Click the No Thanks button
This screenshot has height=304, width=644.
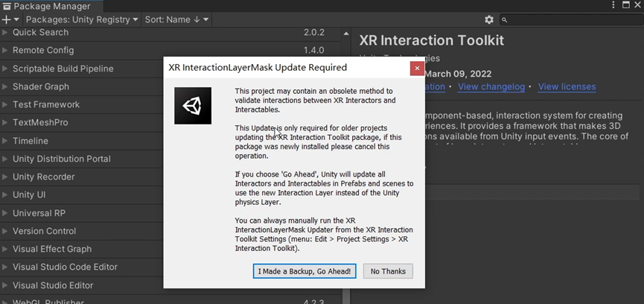[388, 271]
